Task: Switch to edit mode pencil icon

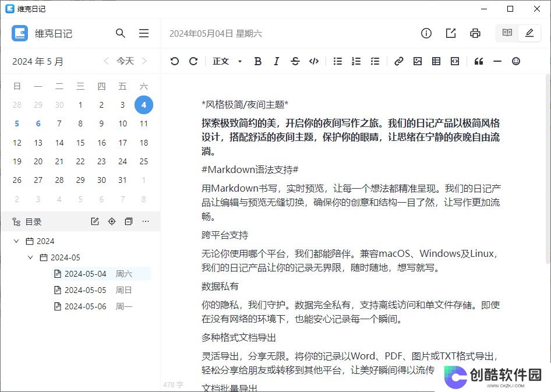Action: pos(529,33)
